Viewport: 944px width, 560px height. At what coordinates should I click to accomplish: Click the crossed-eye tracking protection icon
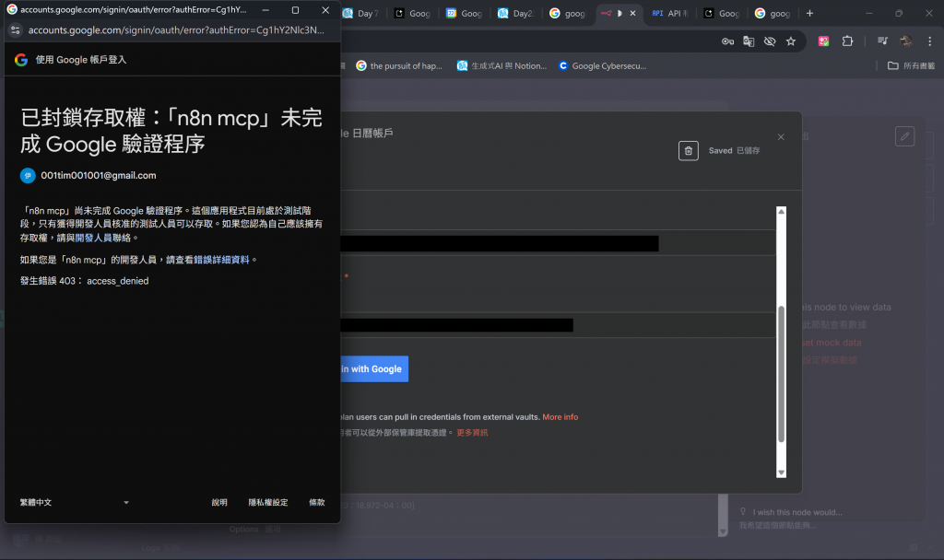tap(770, 41)
